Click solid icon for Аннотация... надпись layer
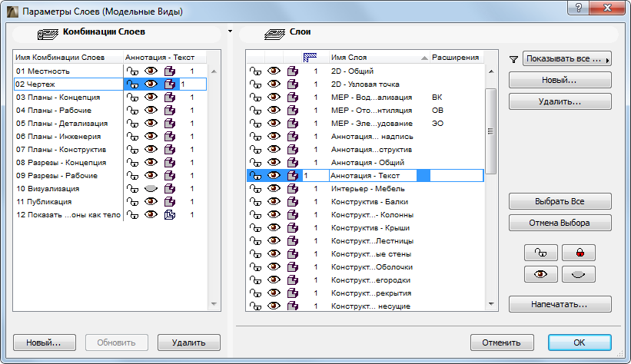Viewport: 631px width, 364px height. pos(293,137)
